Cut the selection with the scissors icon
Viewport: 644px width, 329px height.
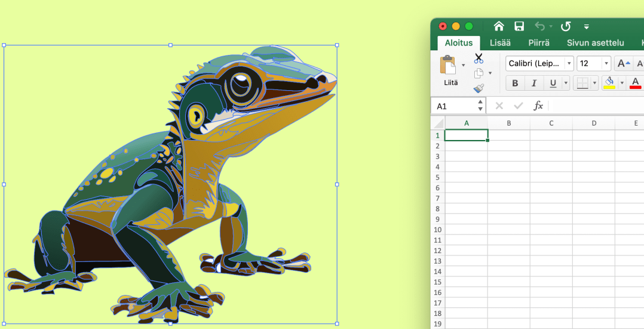point(479,58)
